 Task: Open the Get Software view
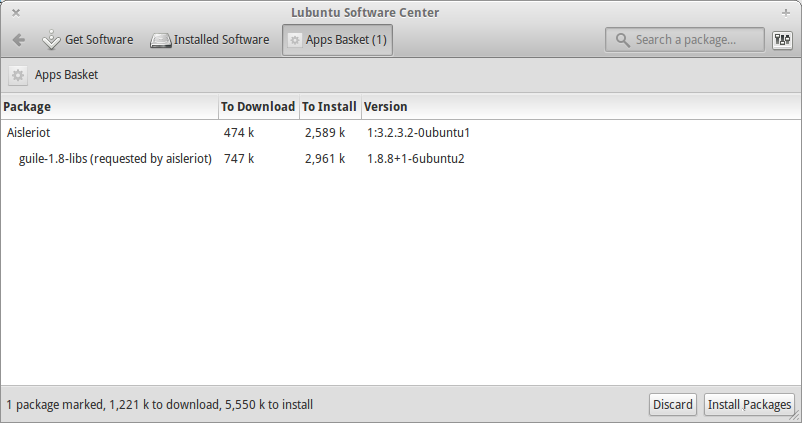coord(88,40)
